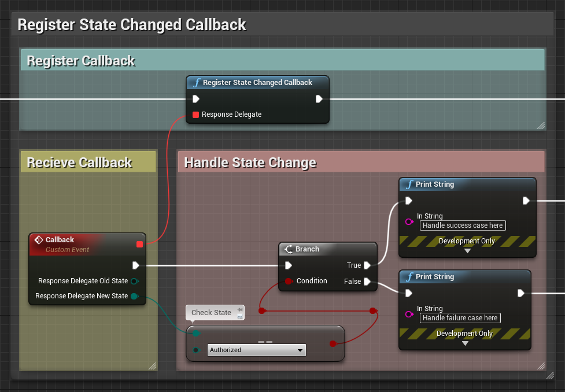Click the Register State Changed Callback node title
565x392 pixels.
[x=257, y=83]
